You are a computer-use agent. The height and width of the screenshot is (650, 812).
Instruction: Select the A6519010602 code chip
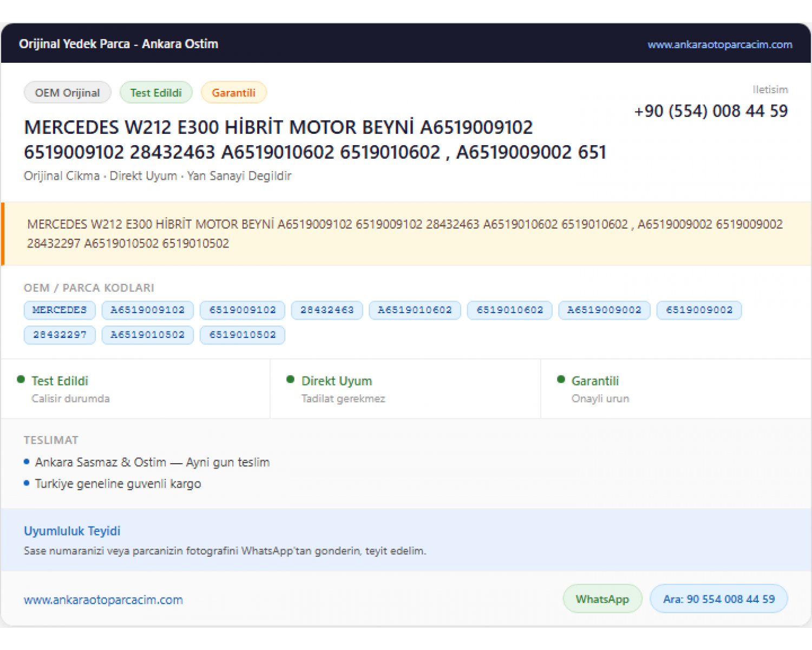coord(415,310)
